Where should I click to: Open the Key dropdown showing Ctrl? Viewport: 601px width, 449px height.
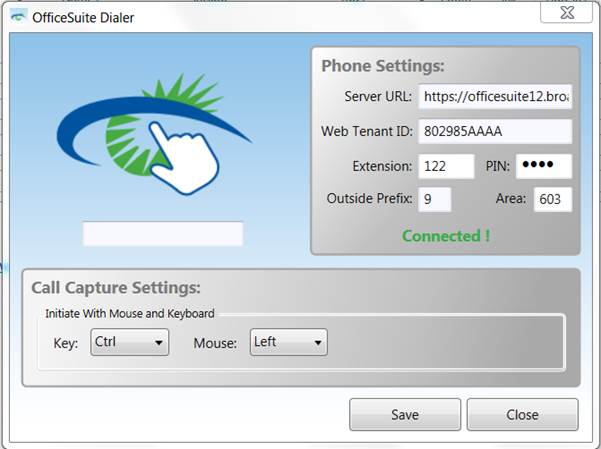(x=130, y=342)
